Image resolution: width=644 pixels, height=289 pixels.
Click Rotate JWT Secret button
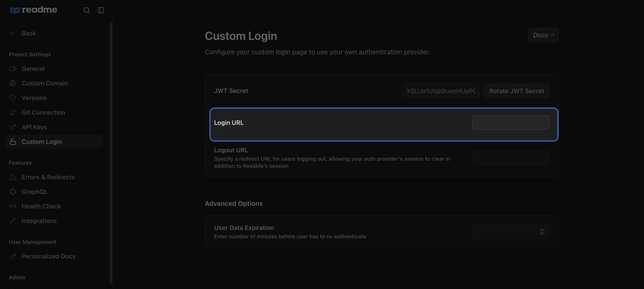[x=516, y=91]
